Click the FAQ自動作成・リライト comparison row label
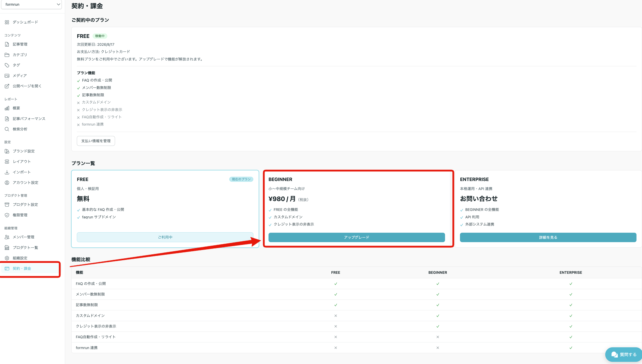This screenshot has height=364, width=642. click(96, 337)
